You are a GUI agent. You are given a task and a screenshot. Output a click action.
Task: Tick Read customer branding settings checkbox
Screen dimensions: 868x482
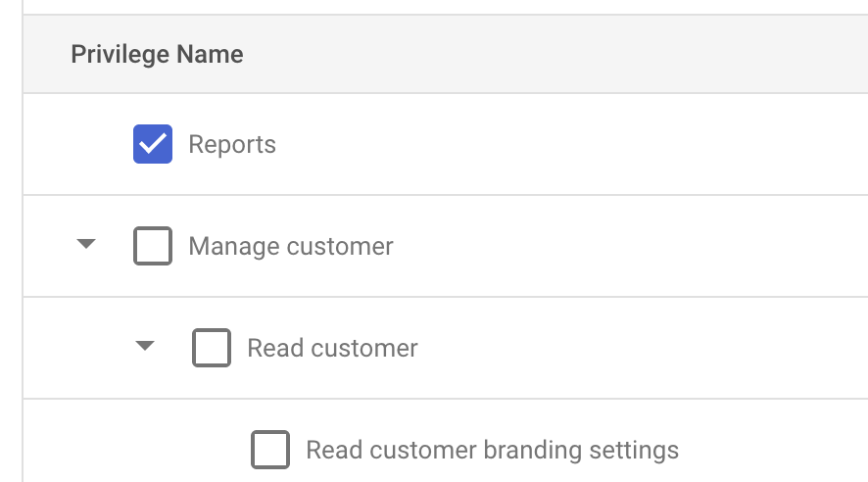coord(270,450)
